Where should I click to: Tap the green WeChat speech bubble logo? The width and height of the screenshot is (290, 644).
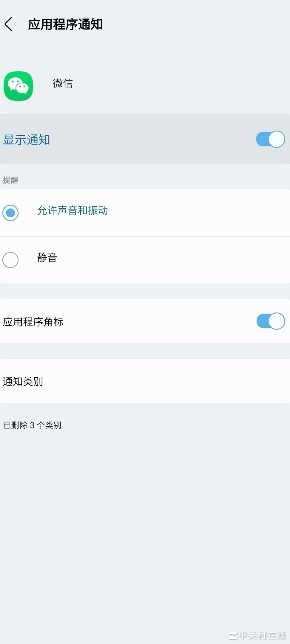point(18,86)
